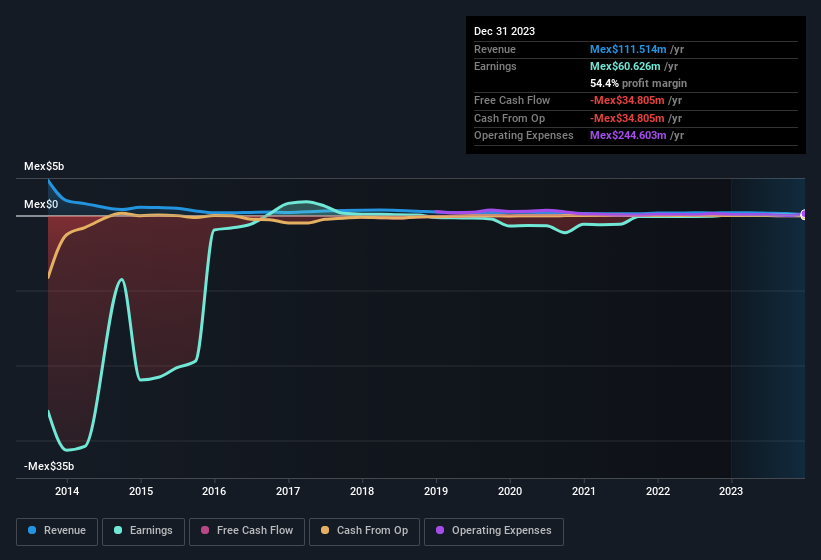Toggle Cash From Op legend button
Viewport: 821px width, 560px height.
[x=364, y=531]
